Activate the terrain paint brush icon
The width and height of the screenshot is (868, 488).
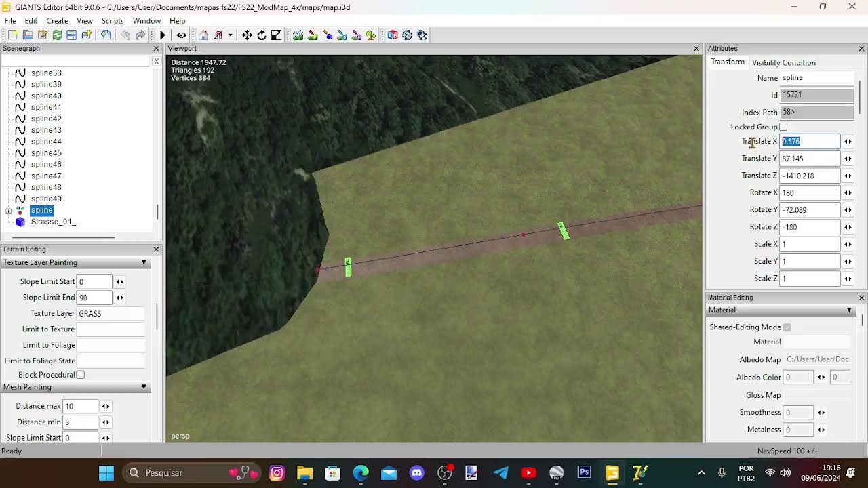tap(313, 35)
